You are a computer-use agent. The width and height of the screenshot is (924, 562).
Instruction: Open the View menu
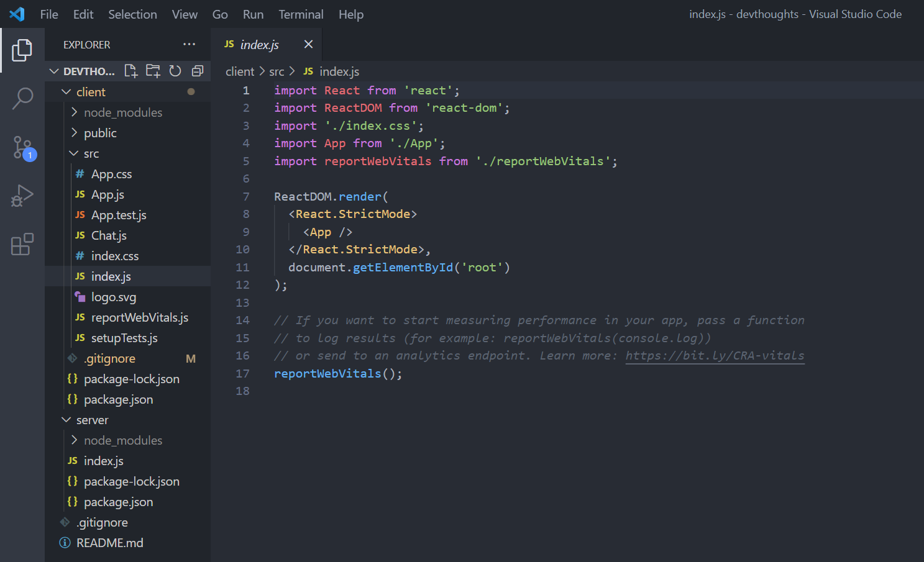185,14
